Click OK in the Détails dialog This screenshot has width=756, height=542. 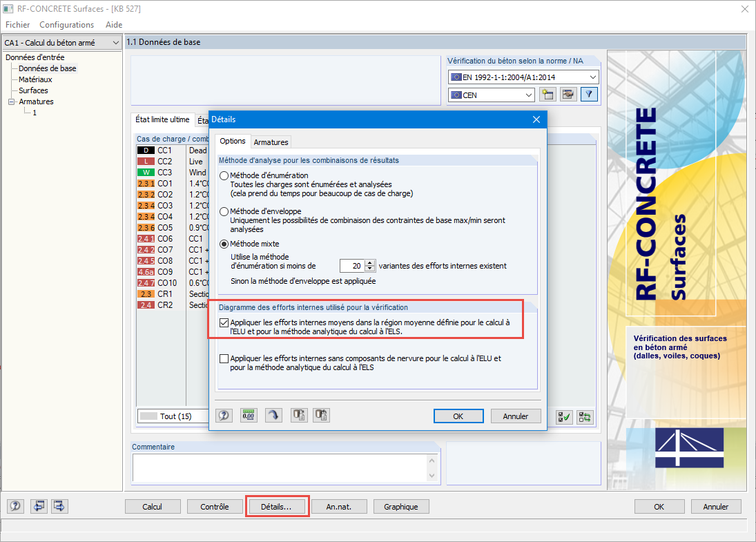[458, 416]
